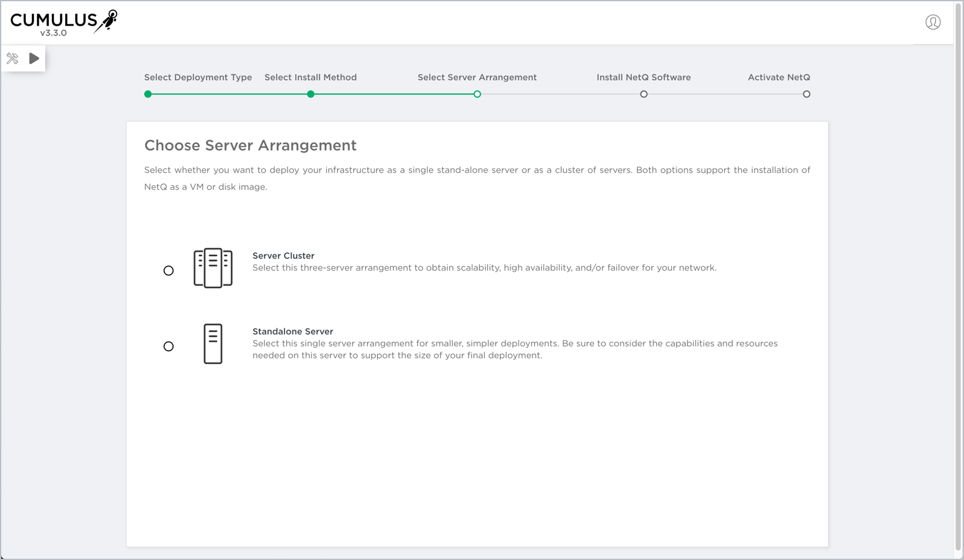The width and height of the screenshot is (964, 560).
Task: Click the three-server cluster icon
Action: tap(213, 268)
